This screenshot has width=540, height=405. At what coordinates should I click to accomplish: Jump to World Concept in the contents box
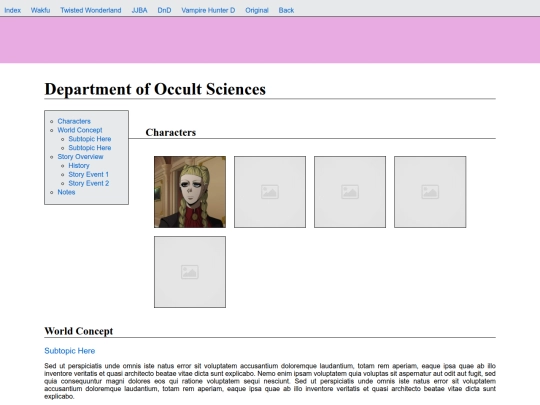[80, 130]
